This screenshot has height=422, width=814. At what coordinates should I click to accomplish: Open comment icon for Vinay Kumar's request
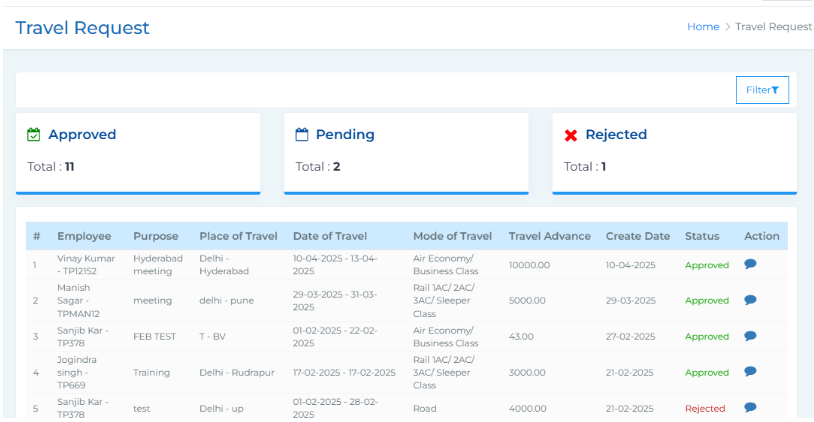750,264
